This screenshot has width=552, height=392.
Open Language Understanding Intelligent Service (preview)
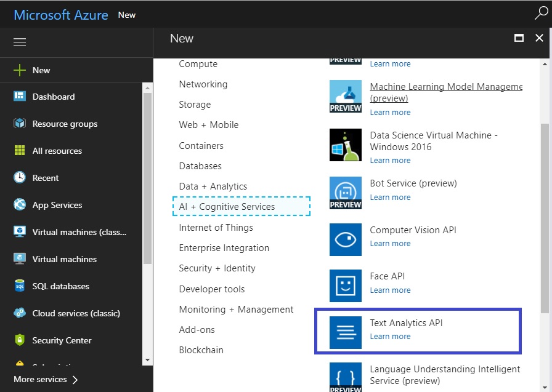445,375
